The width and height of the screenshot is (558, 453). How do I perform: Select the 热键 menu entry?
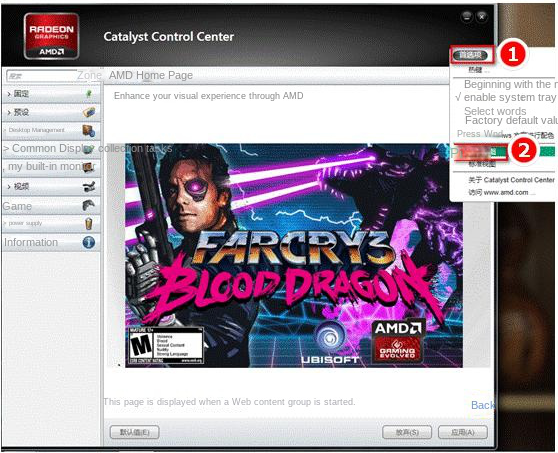tap(478, 70)
